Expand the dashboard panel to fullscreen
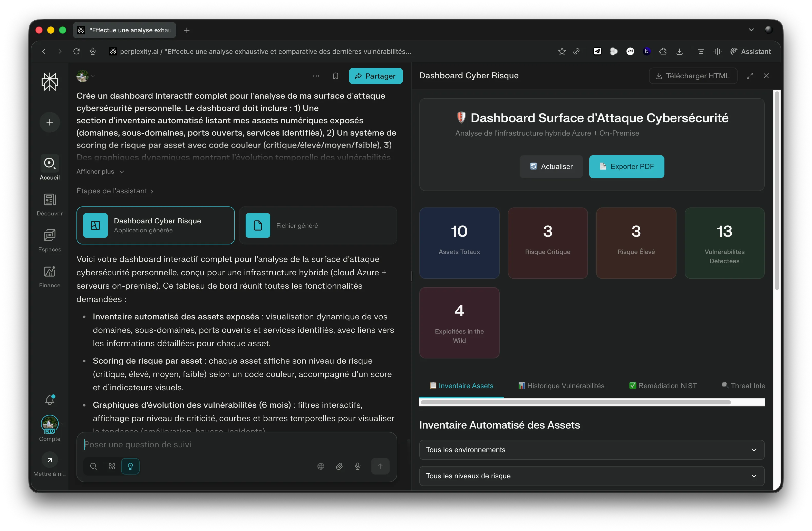Screen dimensions: 812x531 point(750,76)
